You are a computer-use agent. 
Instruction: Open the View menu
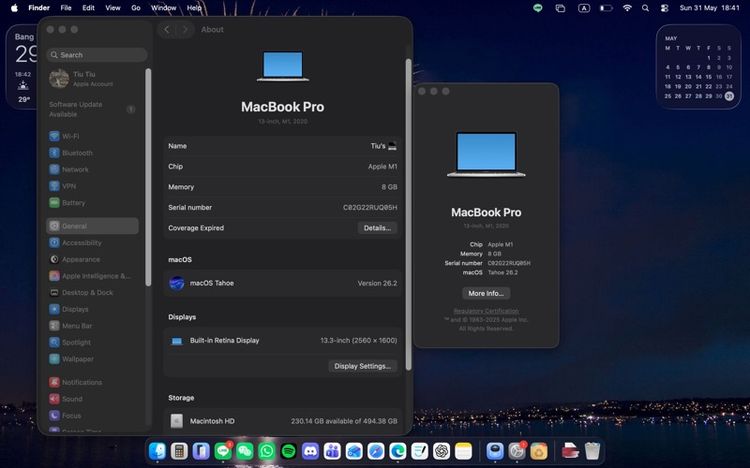pos(113,8)
